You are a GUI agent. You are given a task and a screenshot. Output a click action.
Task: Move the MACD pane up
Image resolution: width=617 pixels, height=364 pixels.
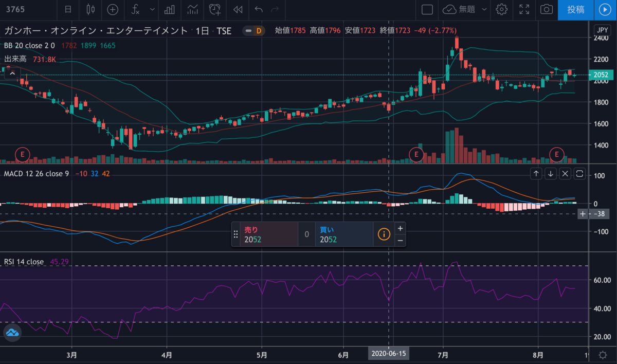click(x=536, y=173)
